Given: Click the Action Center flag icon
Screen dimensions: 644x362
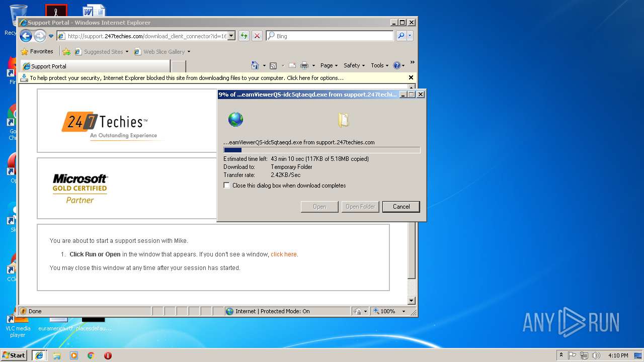Looking at the screenshot, I should [572, 355].
